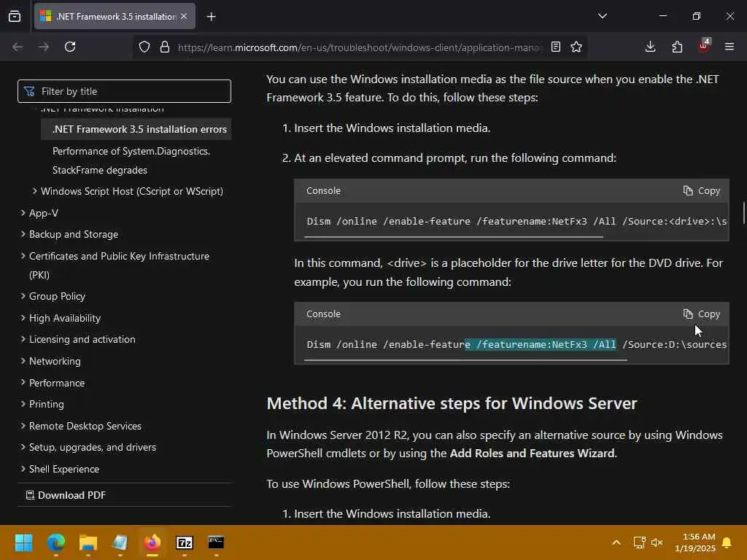Click the muted volume tray icon
Image resolution: width=747 pixels, height=560 pixels.
(x=657, y=542)
